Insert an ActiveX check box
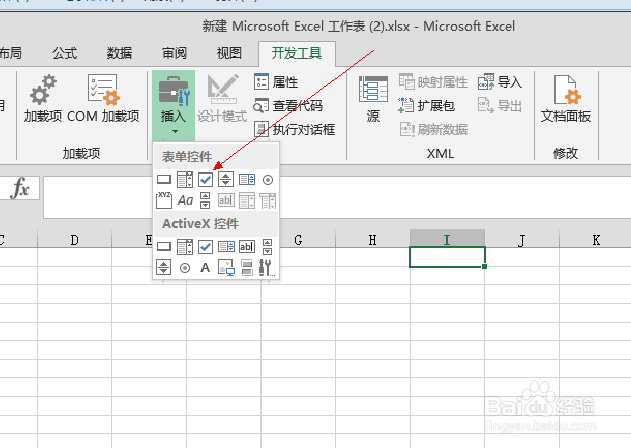 [205, 247]
